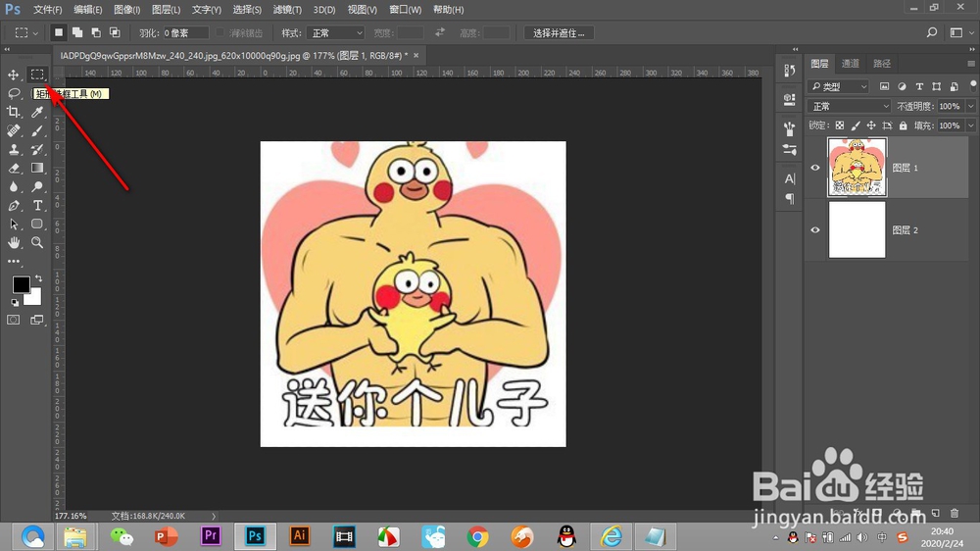Change screen mode button
Screen dimensions: 980x551
[x=37, y=321]
